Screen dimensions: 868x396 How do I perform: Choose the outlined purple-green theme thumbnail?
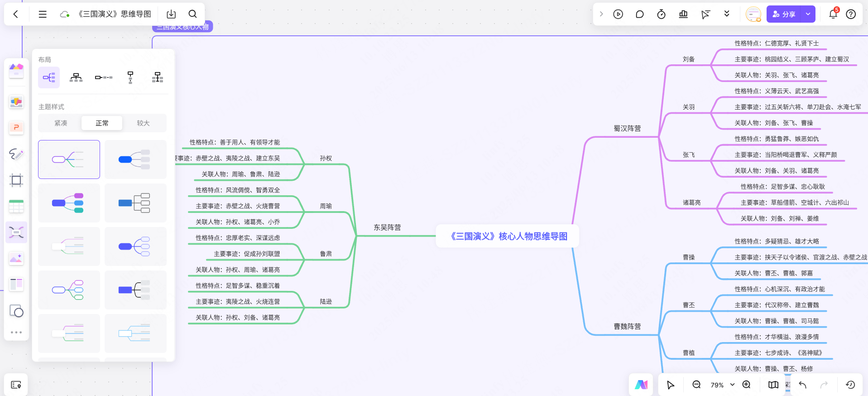69,159
